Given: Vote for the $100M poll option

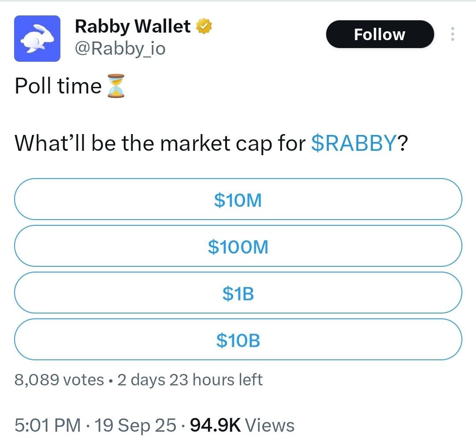Looking at the screenshot, I should (x=238, y=246).
